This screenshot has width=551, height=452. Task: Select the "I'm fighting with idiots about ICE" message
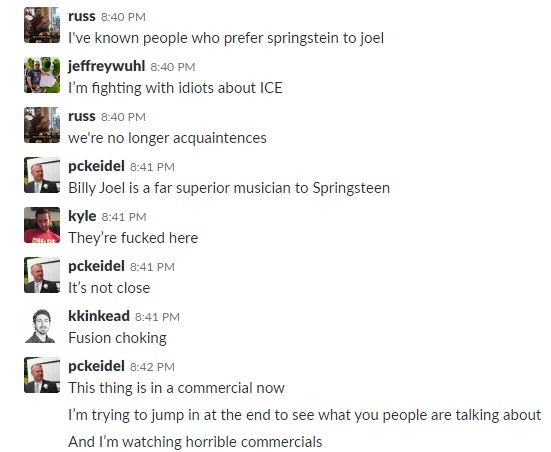(175, 88)
